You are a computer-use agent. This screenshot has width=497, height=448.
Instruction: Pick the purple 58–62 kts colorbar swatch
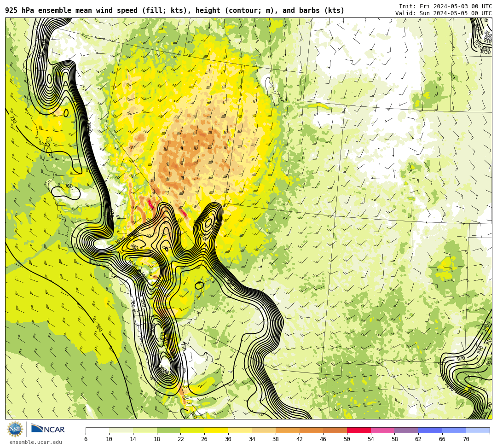[406, 430]
